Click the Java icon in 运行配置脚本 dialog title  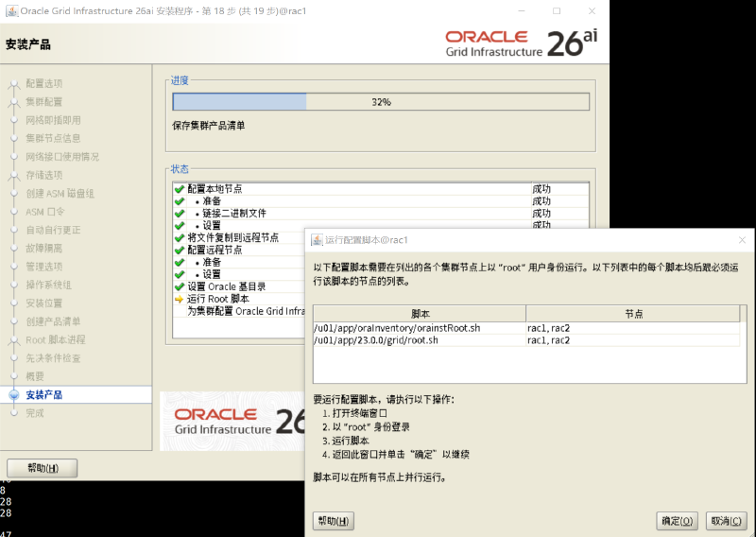click(317, 240)
